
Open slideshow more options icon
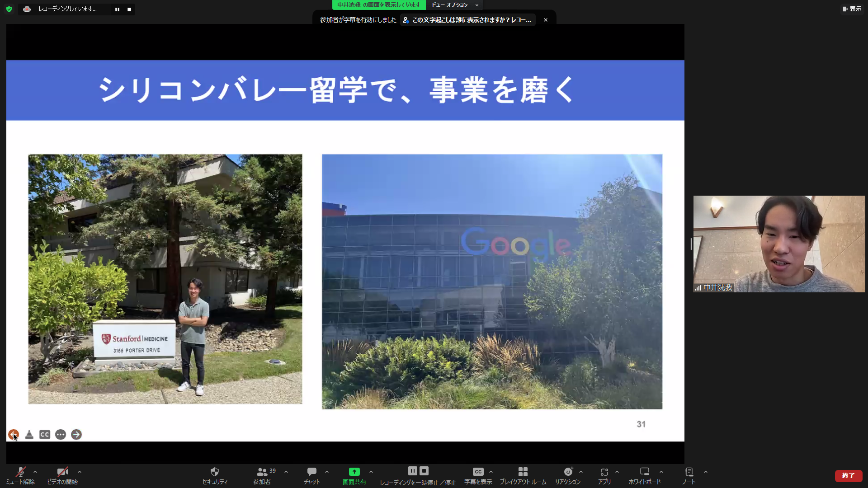click(x=61, y=434)
